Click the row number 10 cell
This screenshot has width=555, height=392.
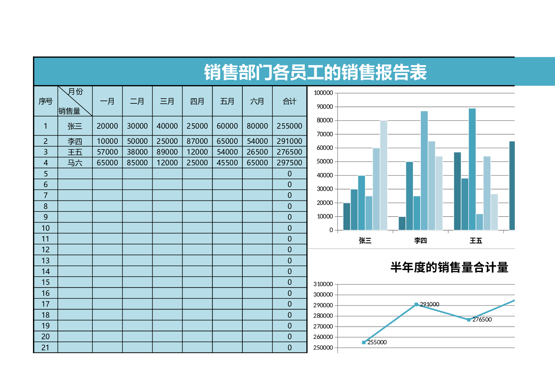point(46,228)
